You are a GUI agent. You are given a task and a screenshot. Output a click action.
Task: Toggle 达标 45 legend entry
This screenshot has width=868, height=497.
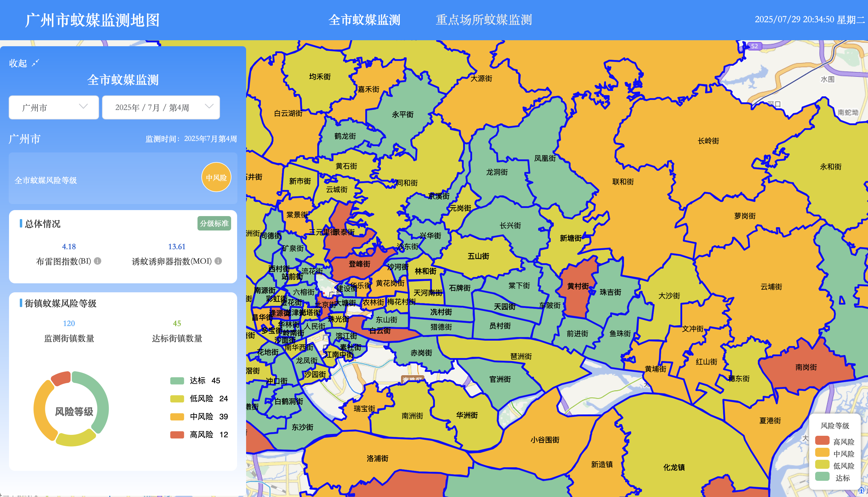coord(204,381)
